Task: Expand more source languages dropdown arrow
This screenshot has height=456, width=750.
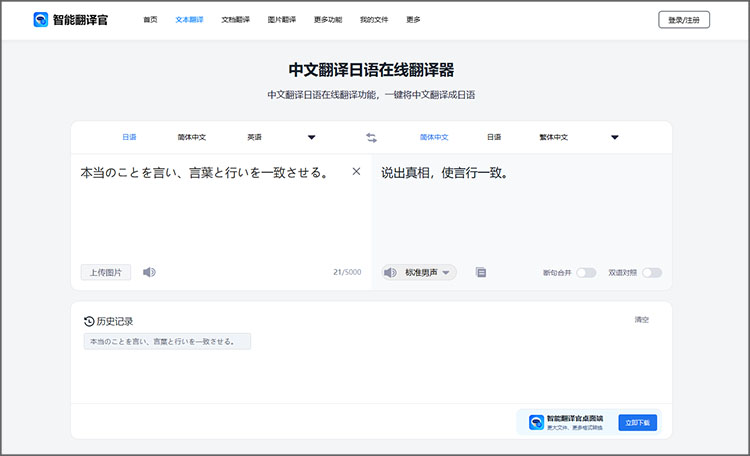Action: point(312,137)
